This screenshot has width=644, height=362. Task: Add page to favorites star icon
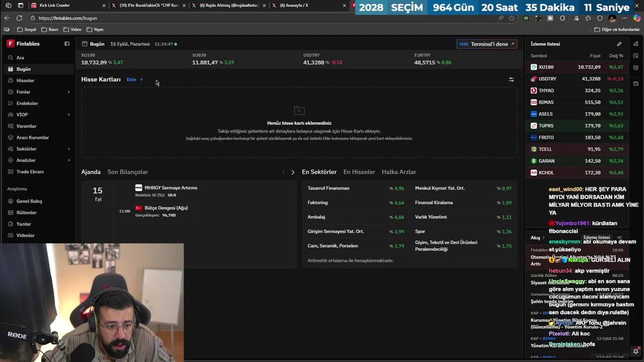(x=512, y=18)
